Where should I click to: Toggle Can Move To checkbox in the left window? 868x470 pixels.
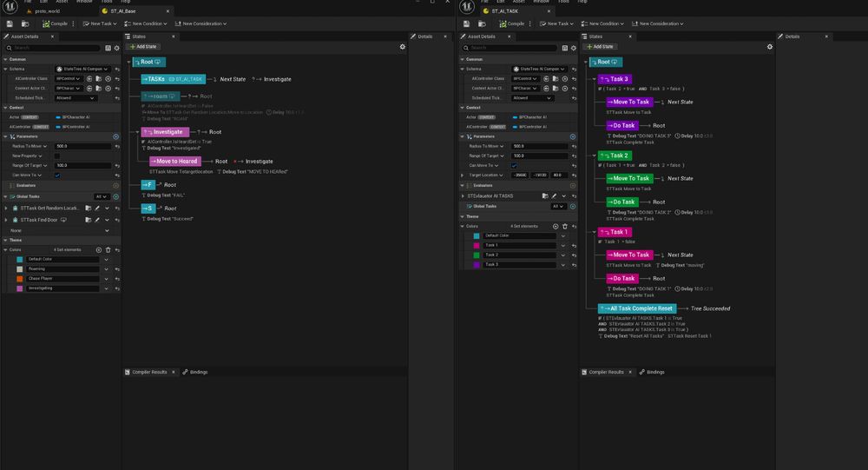(57, 175)
